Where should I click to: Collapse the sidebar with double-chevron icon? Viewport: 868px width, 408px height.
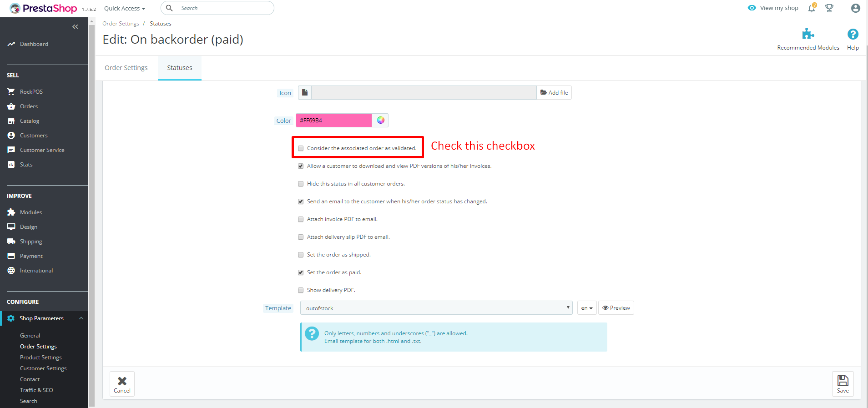point(75,27)
